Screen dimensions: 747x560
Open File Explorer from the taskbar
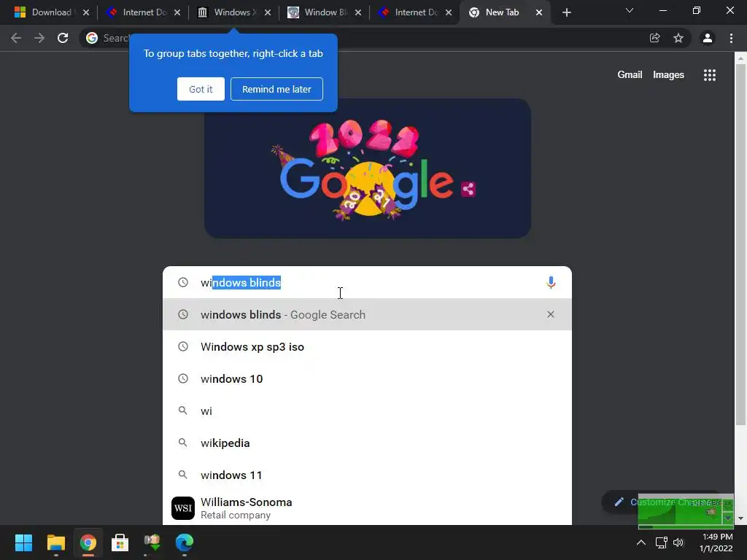pyautogui.click(x=55, y=542)
